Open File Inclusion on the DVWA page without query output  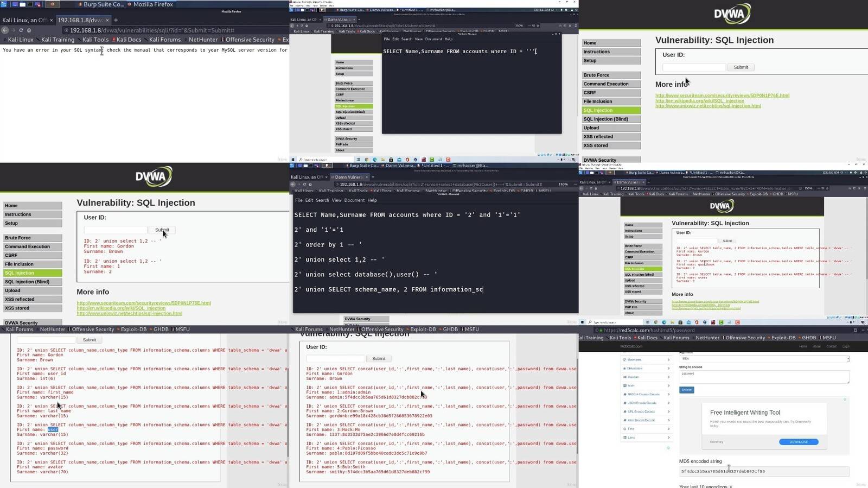611,102
